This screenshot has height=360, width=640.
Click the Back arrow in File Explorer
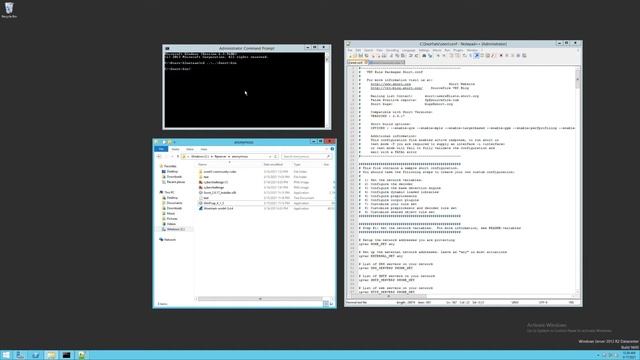(158, 156)
